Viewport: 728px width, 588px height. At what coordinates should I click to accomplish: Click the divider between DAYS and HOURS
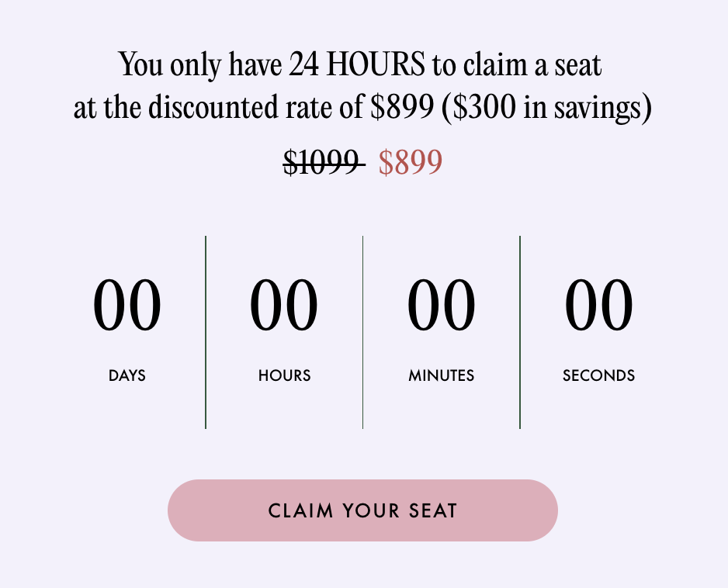[206, 331]
